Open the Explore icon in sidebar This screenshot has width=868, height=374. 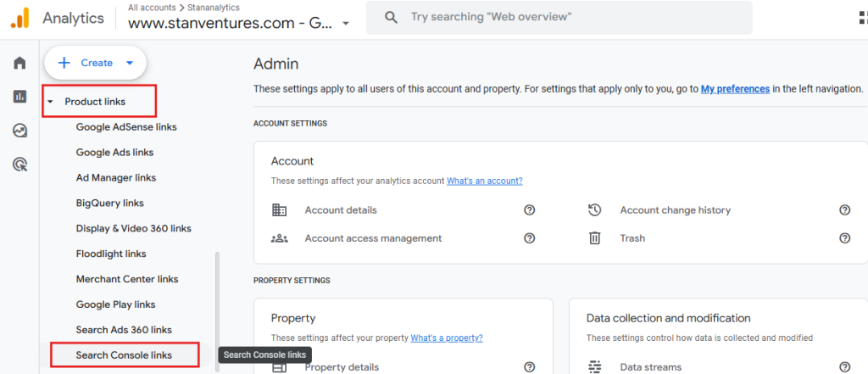point(19,131)
